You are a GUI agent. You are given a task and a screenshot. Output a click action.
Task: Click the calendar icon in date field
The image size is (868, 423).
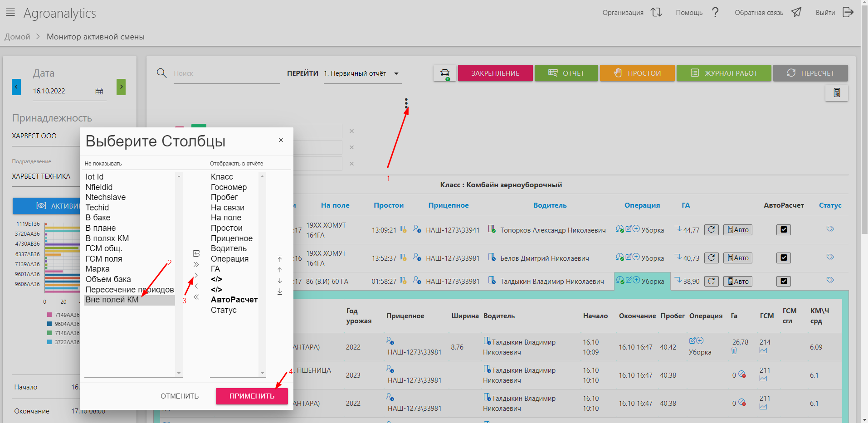[x=99, y=91]
